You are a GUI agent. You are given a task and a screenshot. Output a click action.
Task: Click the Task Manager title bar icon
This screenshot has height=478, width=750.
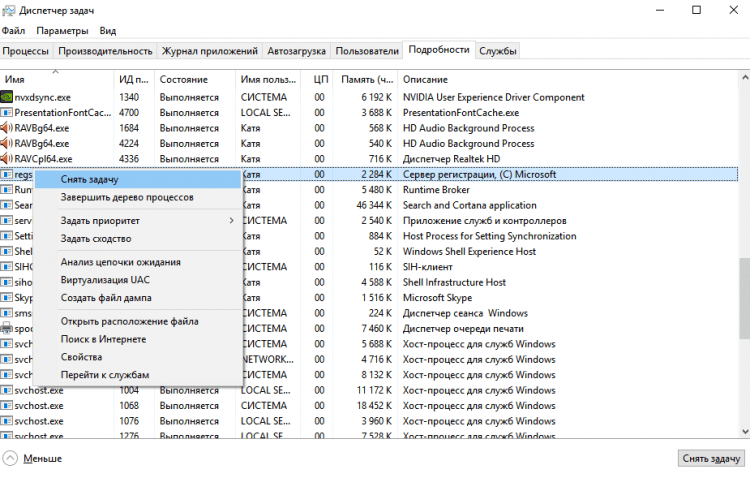(8, 10)
